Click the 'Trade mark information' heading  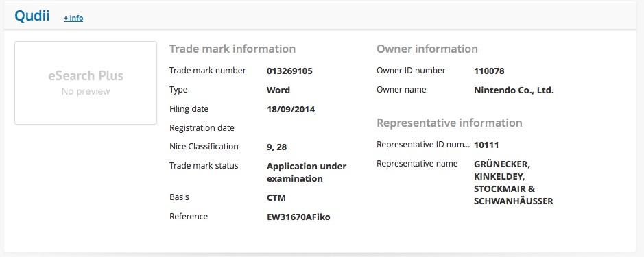pyautogui.click(x=232, y=49)
